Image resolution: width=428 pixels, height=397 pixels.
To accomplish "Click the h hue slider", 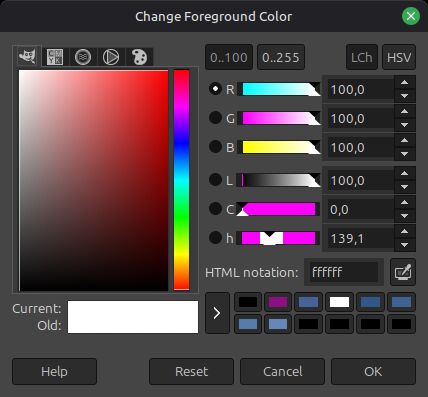I will click(278, 238).
